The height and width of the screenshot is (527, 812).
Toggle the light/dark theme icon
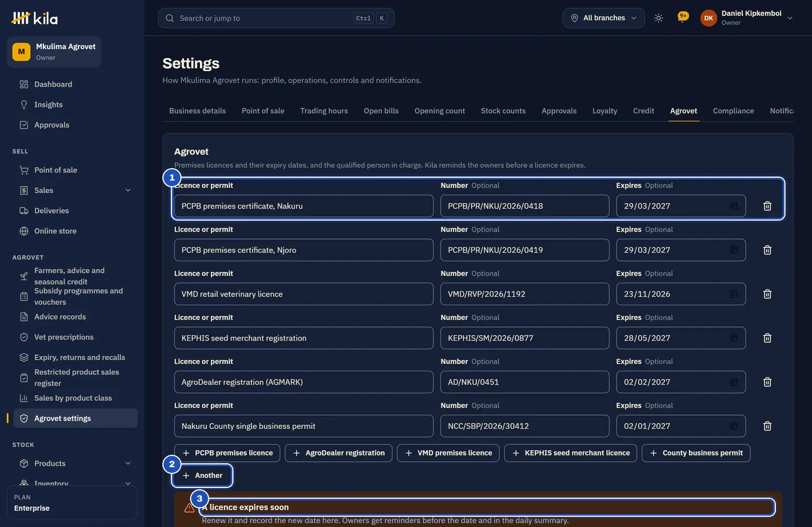click(658, 18)
